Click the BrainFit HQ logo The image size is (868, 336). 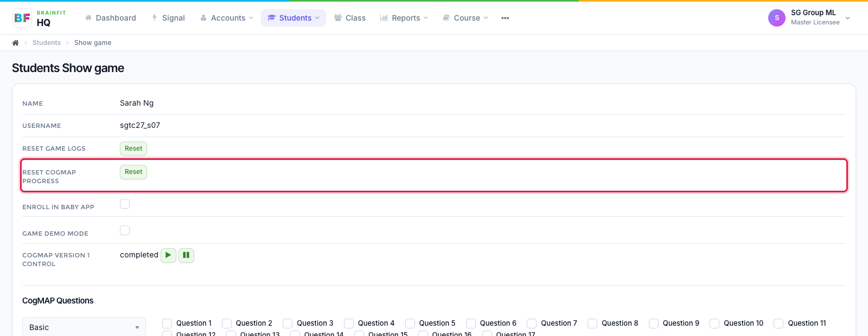click(40, 18)
